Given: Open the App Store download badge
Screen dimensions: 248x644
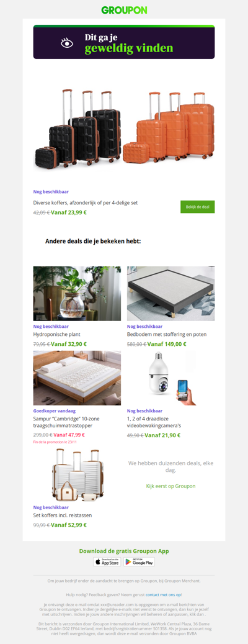Looking at the screenshot, I should (107, 562).
